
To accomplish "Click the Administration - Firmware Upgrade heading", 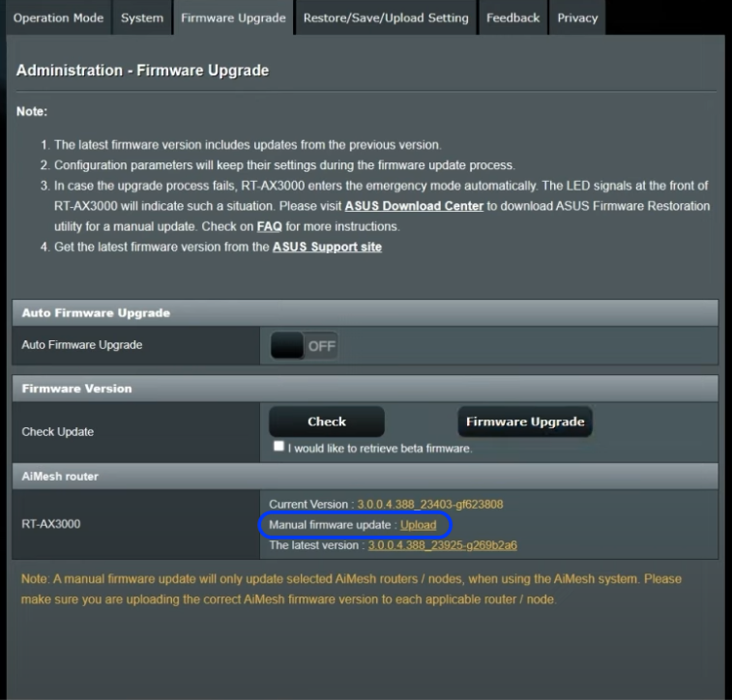I will [x=143, y=71].
